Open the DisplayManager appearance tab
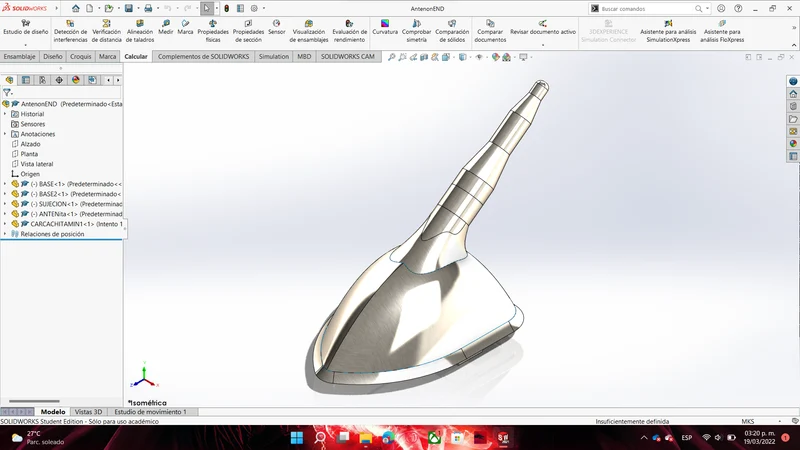The width and height of the screenshot is (800, 450). pyautogui.click(x=76, y=80)
